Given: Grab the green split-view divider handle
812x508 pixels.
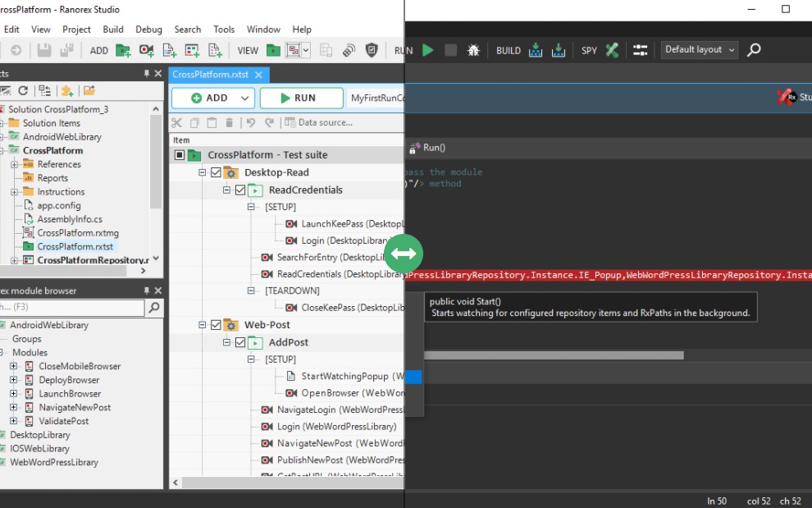Looking at the screenshot, I should [404, 254].
